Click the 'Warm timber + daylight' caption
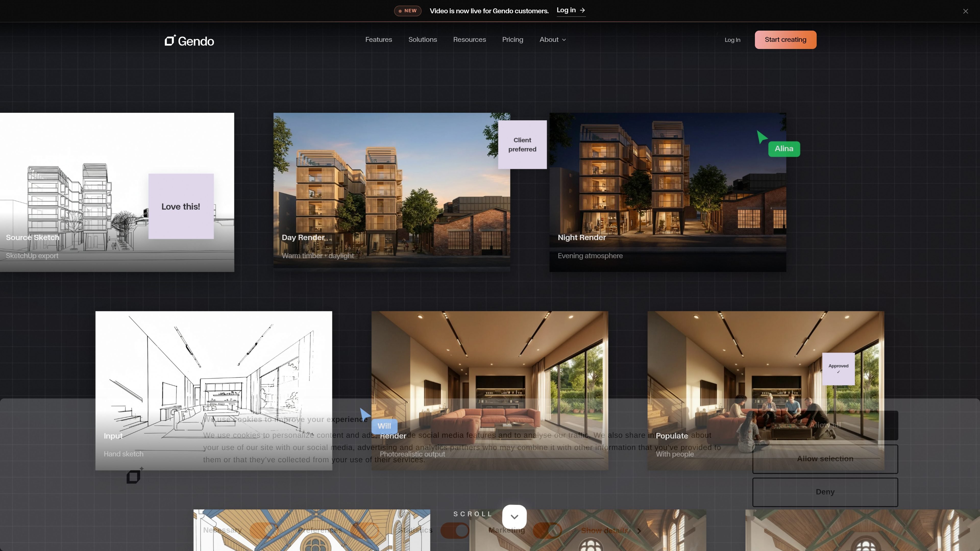Screen dimensions: 980x551 coord(318,256)
